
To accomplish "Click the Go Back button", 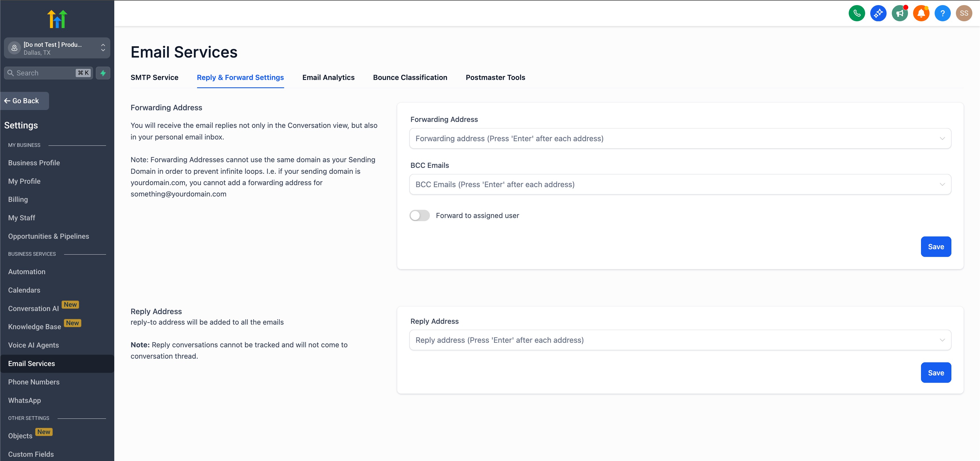I will [25, 101].
